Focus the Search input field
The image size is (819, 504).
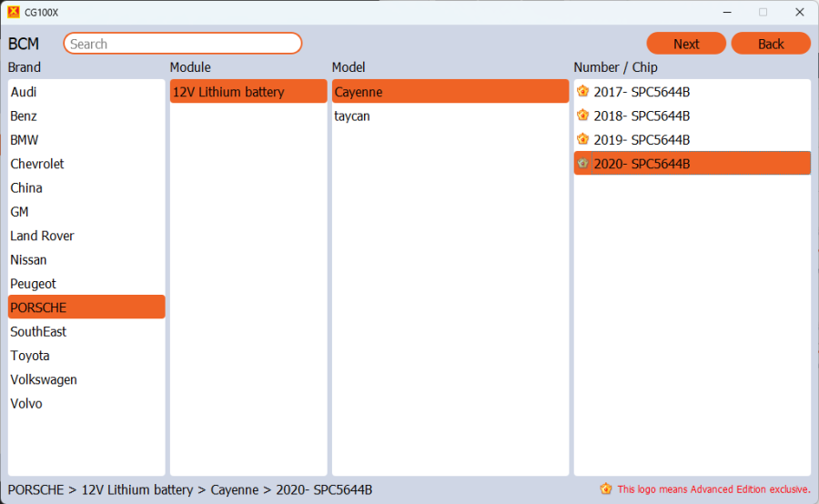point(182,44)
